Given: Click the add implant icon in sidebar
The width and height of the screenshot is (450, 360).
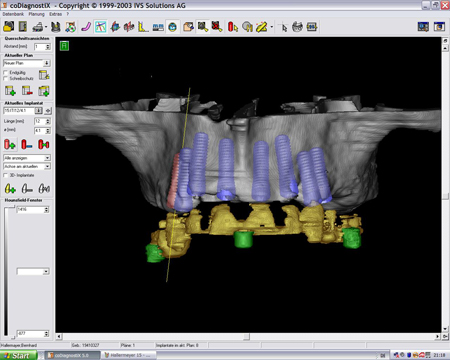Looking at the screenshot, I should click(10, 144).
